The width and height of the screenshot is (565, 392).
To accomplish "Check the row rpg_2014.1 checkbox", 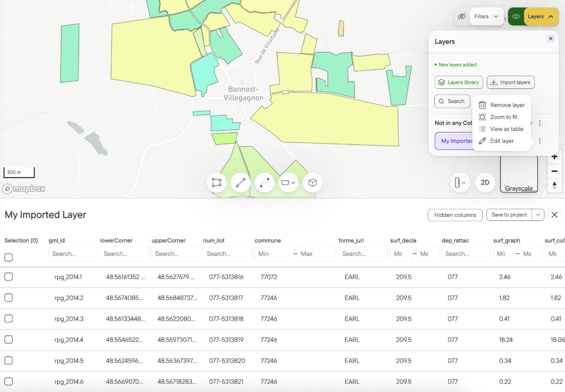I will coord(9,276).
